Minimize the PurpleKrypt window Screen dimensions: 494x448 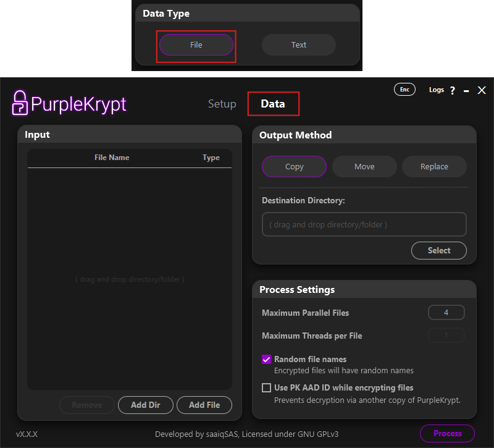(466, 91)
